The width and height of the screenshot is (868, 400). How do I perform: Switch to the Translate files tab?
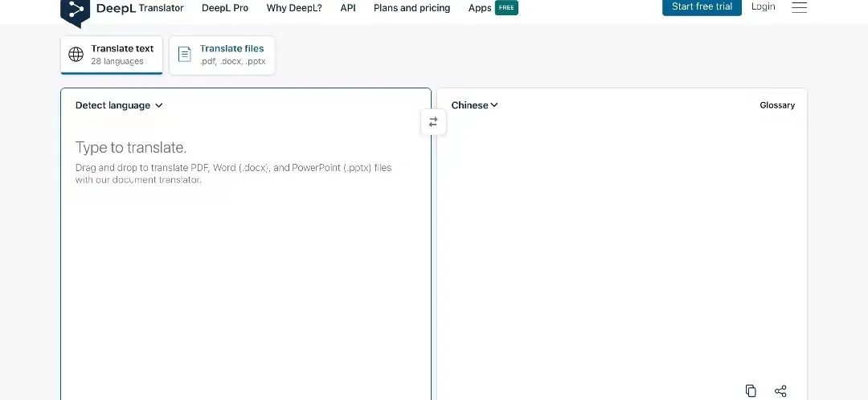[x=222, y=55]
